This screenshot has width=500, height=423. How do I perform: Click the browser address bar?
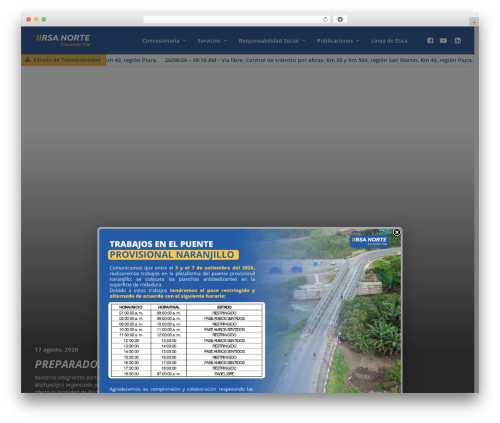click(x=237, y=19)
